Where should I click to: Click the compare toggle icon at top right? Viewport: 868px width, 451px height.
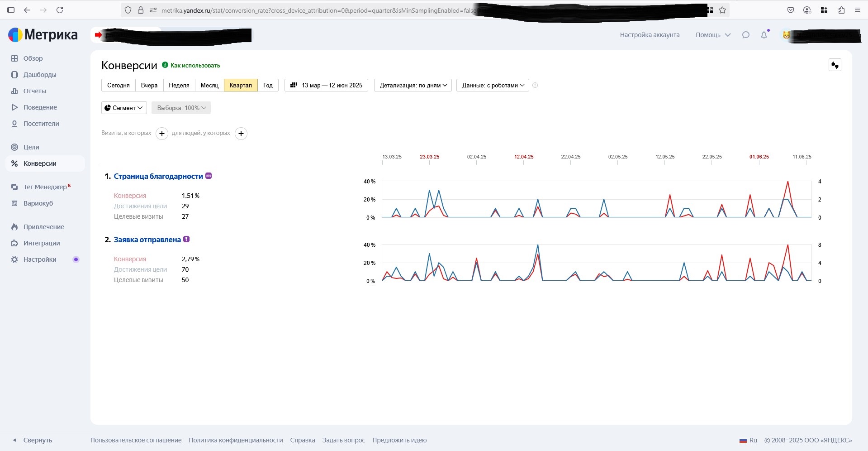click(835, 65)
